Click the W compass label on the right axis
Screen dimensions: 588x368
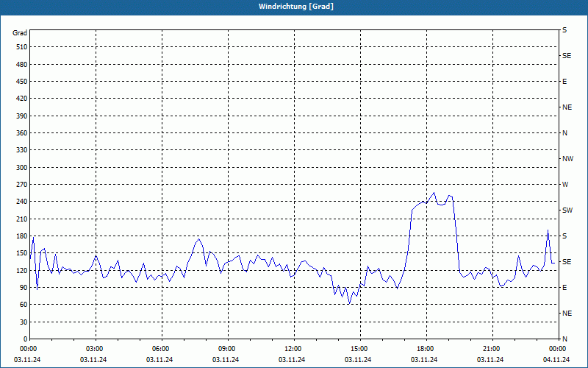(565, 185)
